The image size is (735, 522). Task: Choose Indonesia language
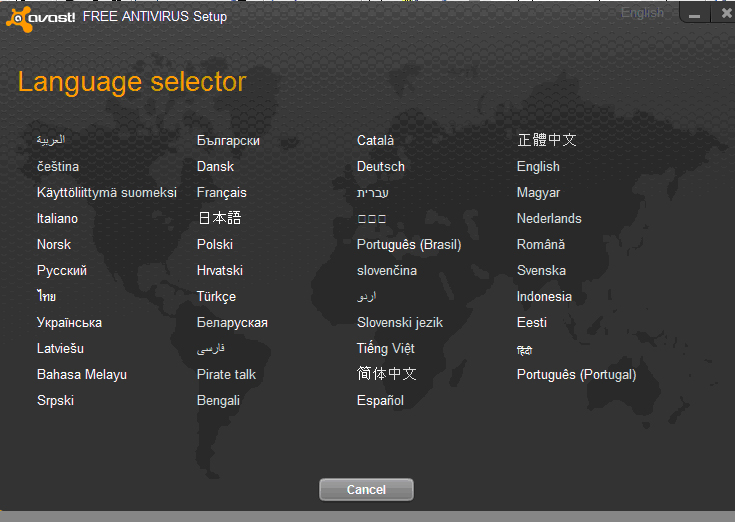click(x=544, y=297)
